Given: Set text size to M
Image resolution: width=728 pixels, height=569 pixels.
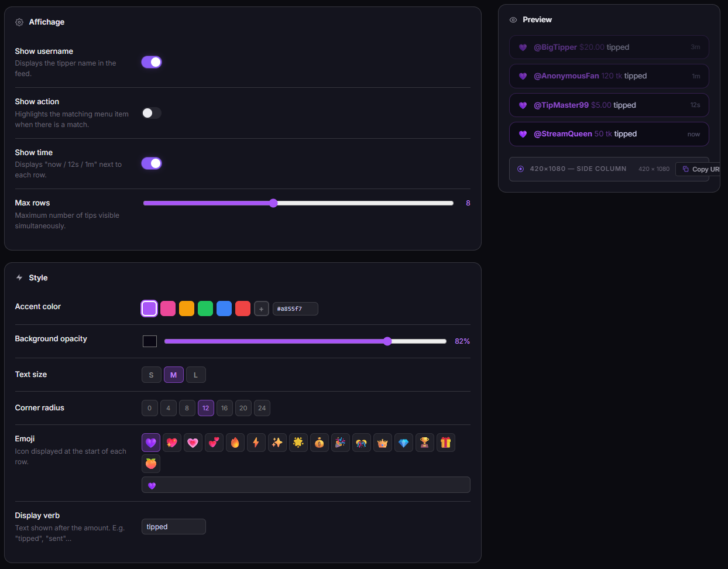Looking at the screenshot, I should (x=174, y=375).
